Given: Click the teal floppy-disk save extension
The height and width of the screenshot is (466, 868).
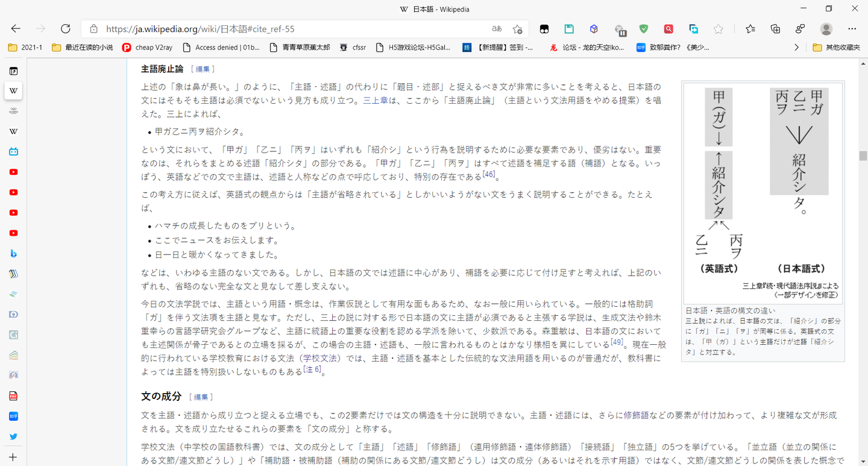Looking at the screenshot, I should (569, 28).
